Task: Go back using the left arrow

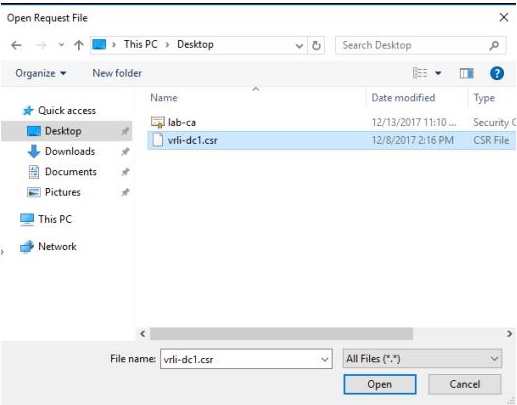Action: pos(16,45)
